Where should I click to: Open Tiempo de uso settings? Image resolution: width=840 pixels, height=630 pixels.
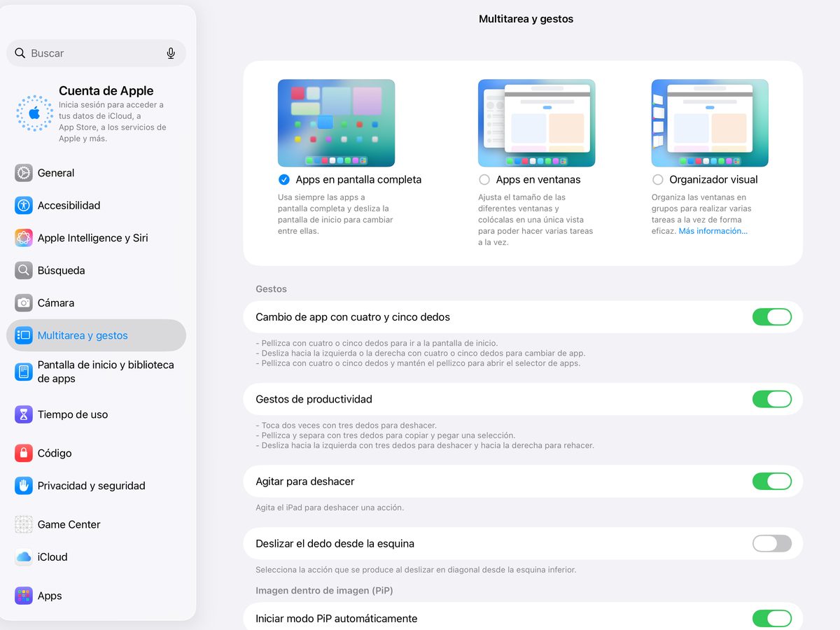tap(96, 414)
